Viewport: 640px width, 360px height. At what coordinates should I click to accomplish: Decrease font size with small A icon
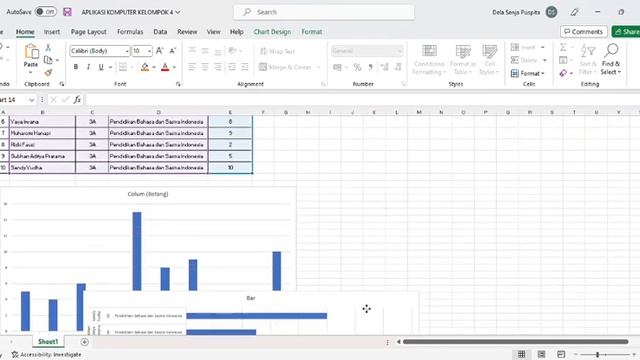[x=172, y=51]
